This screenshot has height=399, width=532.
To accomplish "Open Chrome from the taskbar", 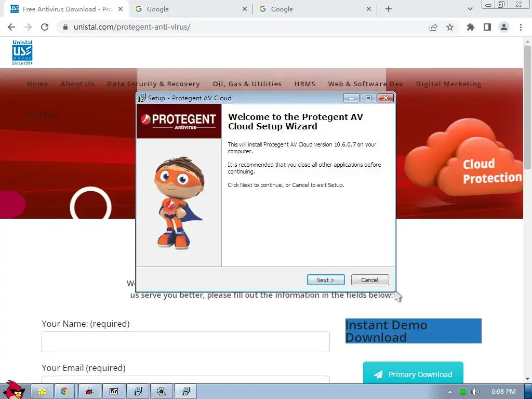I will pyautogui.click(x=64, y=392).
